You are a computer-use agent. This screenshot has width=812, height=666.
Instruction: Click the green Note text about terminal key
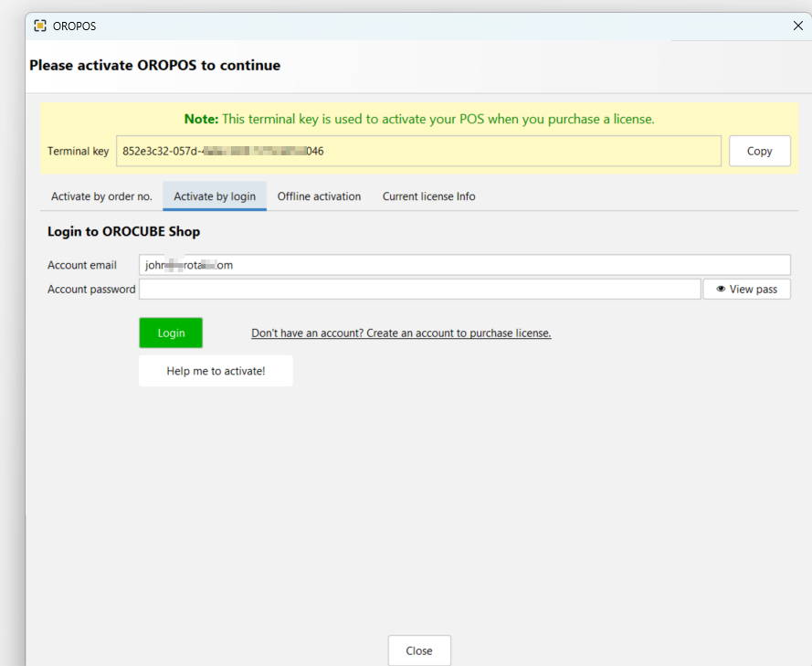pos(419,119)
